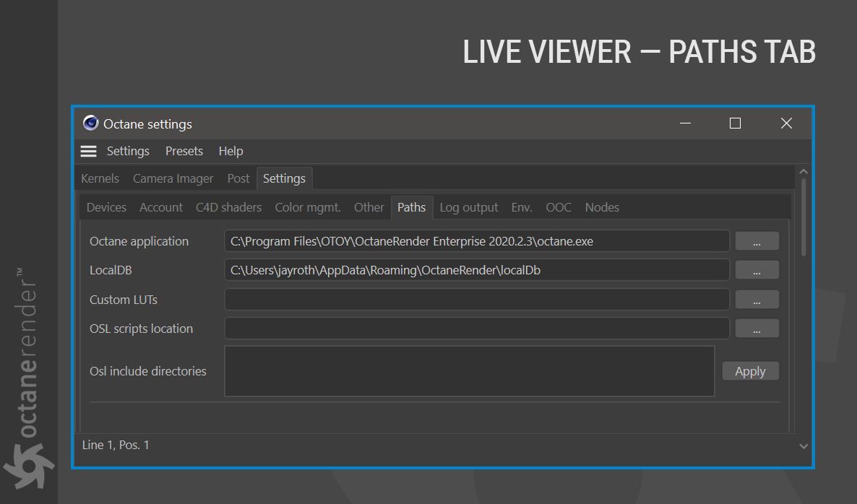Image resolution: width=857 pixels, height=504 pixels.
Task: Maximize the Octane settings window
Action: tap(735, 123)
